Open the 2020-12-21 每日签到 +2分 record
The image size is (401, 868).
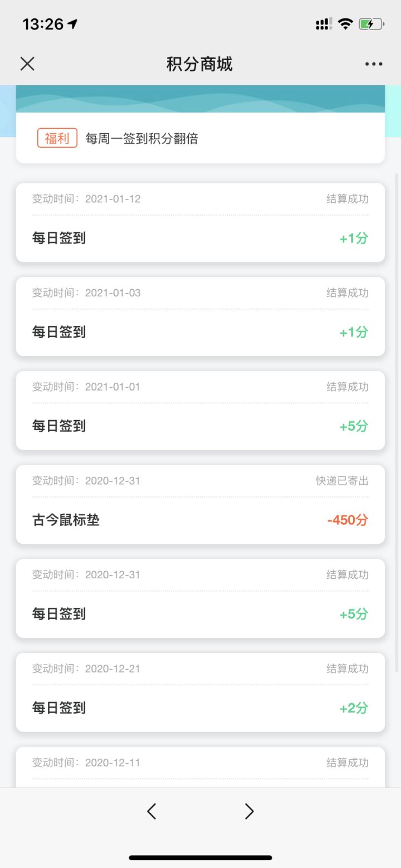[200, 693]
